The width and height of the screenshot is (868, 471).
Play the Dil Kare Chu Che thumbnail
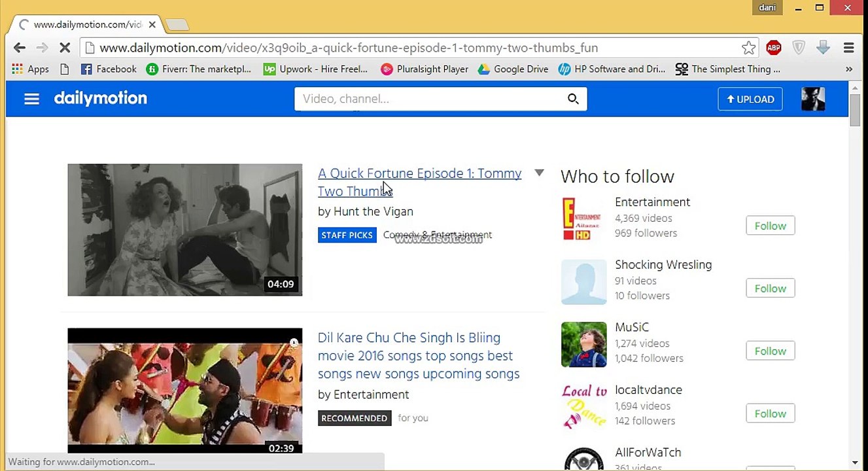[185, 391]
